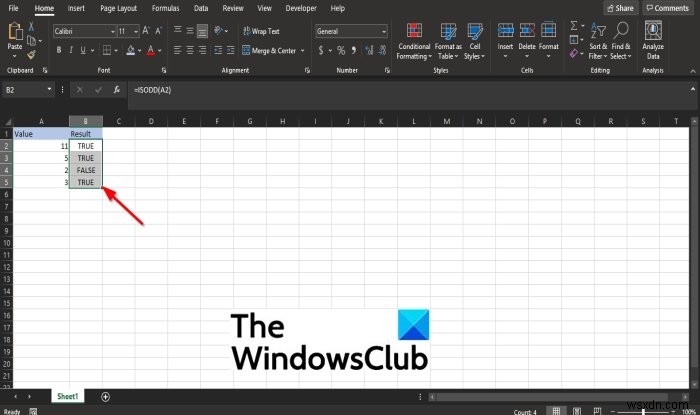Toggle Italic formatting
Image resolution: width=700 pixels, height=415 pixels.
(x=71, y=50)
